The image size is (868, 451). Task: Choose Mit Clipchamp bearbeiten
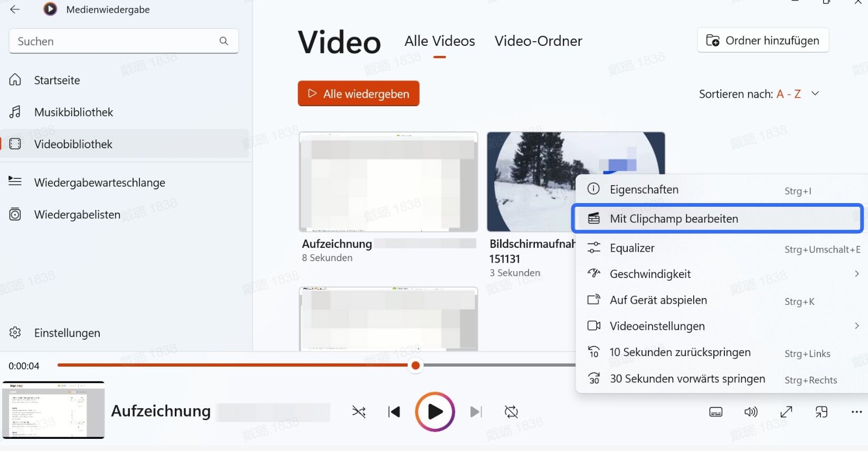tap(718, 218)
